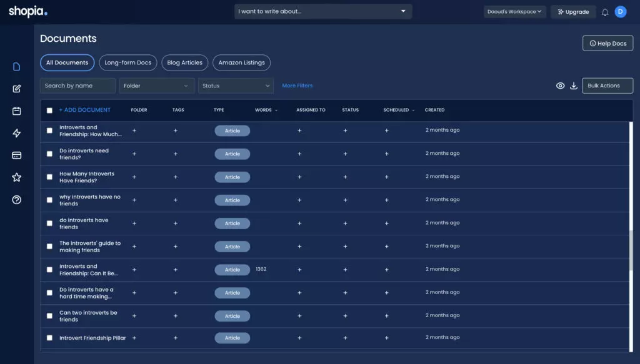The image size is (640, 364).
Task: Select the All Documents tab
Action: pos(67,63)
